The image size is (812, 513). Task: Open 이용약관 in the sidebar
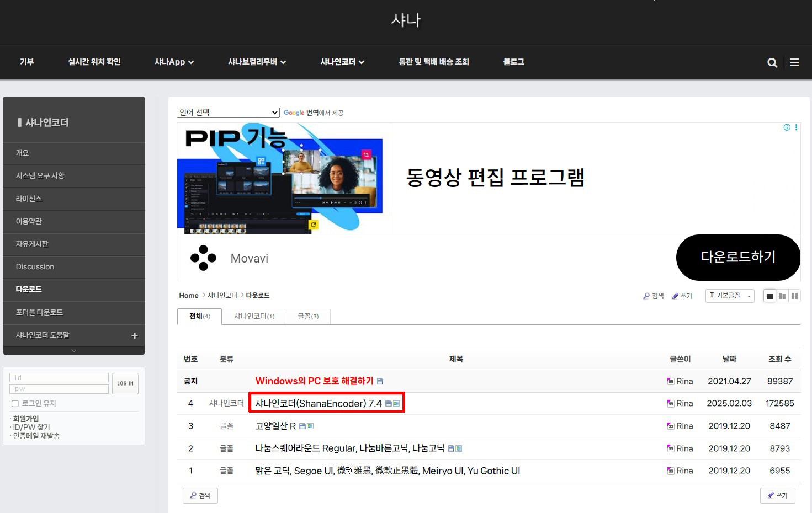pyautogui.click(x=74, y=221)
